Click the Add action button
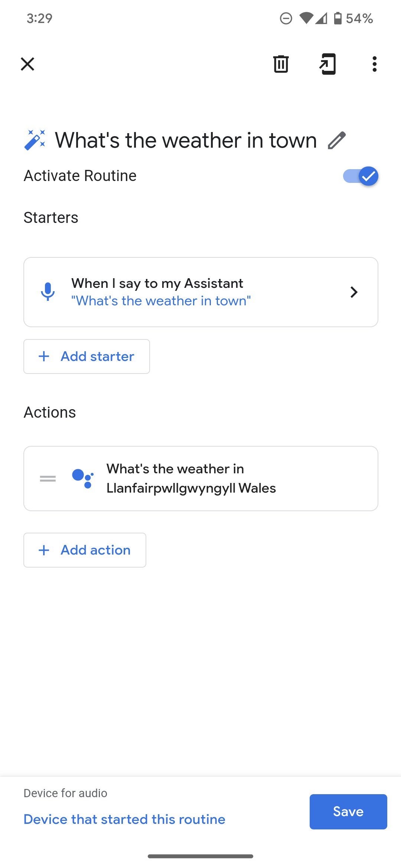The height and width of the screenshot is (868, 401). pyautogui.click(x=85, y=550)
